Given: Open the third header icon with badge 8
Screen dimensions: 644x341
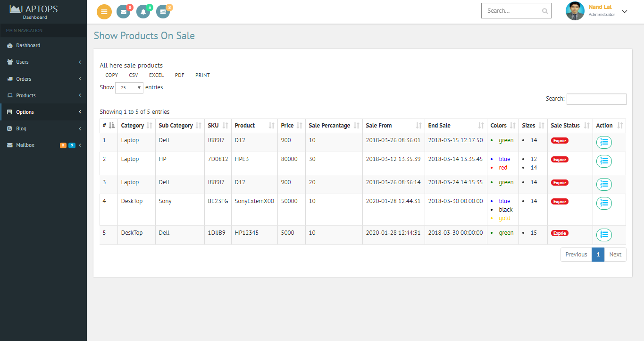Looking at the screenshot, I should pos(163,12).
